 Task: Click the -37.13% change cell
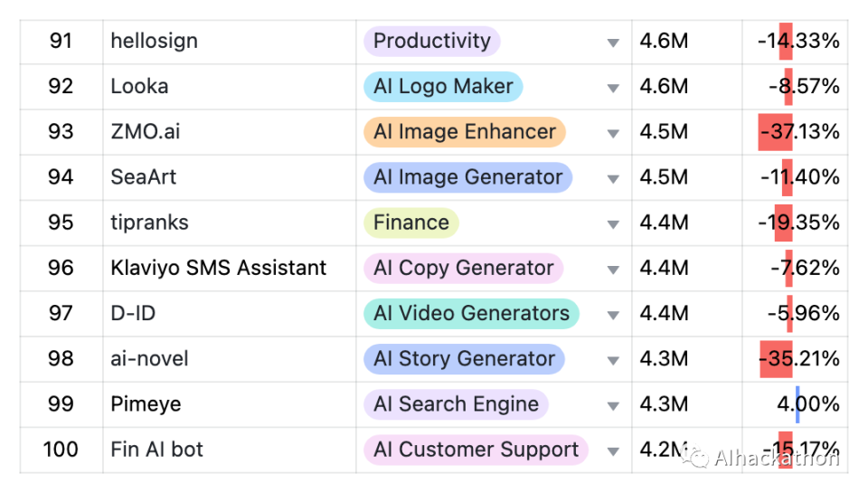click(799, 132)
